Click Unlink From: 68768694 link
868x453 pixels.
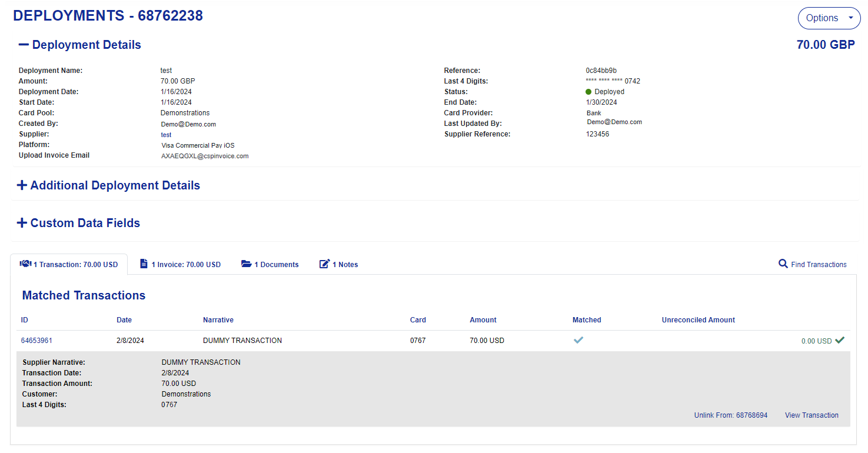pos(731,415)
